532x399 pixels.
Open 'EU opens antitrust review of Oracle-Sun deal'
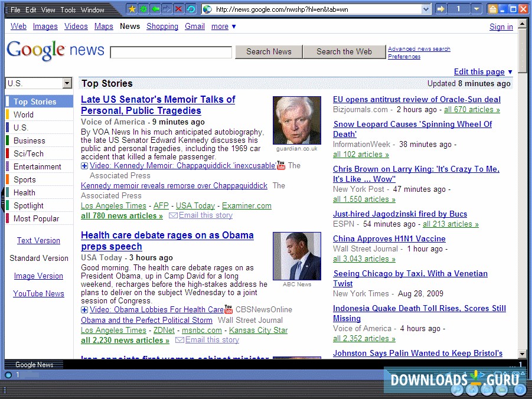[x=417, y=99]
